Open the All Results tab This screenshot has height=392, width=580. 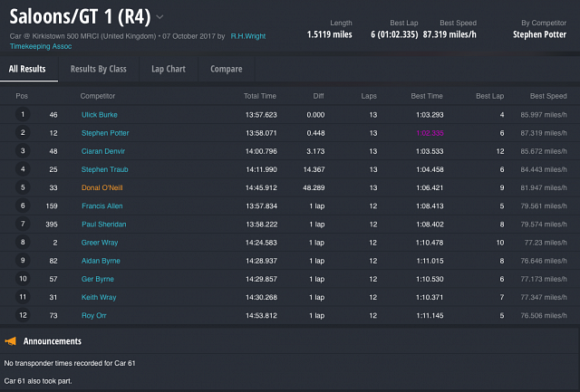tap(27, 69)
